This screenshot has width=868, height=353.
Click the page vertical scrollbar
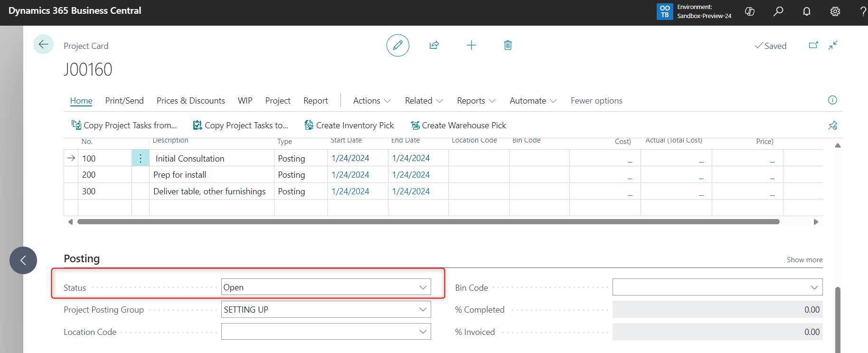click(x=838, y=319)
